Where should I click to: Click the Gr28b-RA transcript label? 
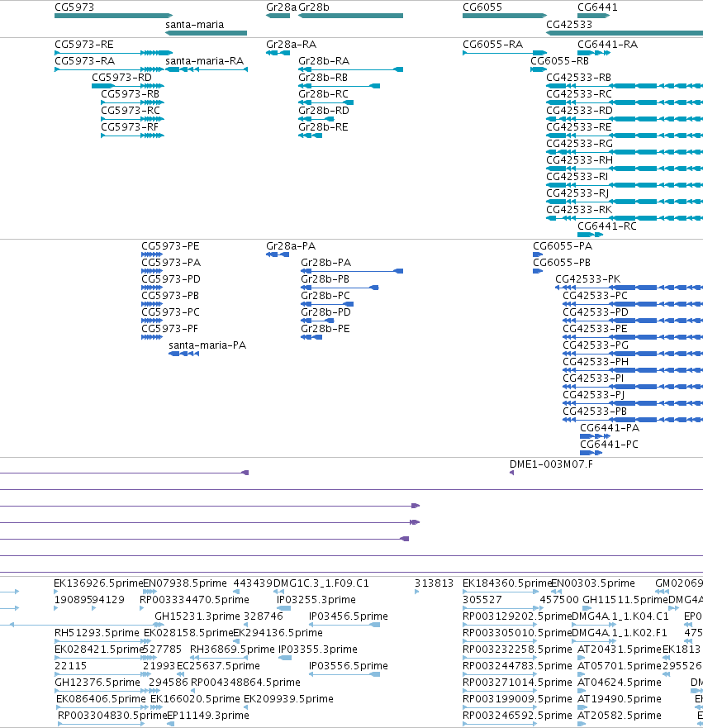[x=324, y=61]
